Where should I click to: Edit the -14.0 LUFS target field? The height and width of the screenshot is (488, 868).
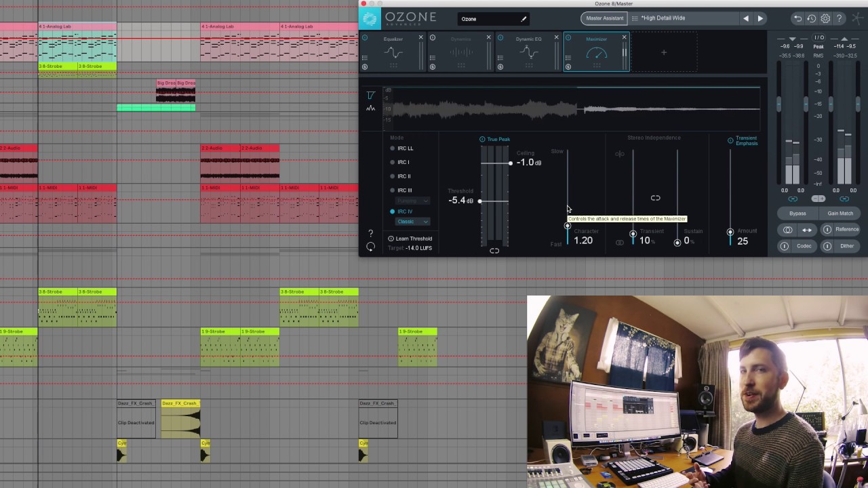(x=418, y=248)
